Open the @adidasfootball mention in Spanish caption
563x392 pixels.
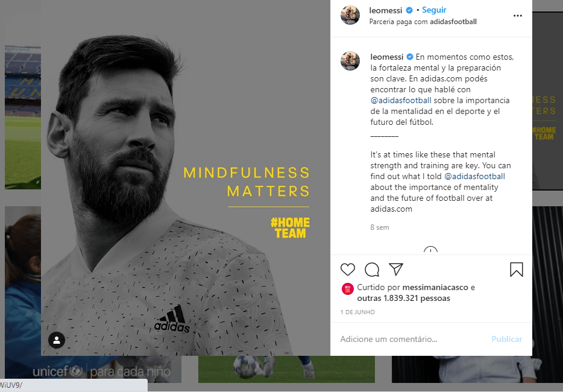(401, 100)
